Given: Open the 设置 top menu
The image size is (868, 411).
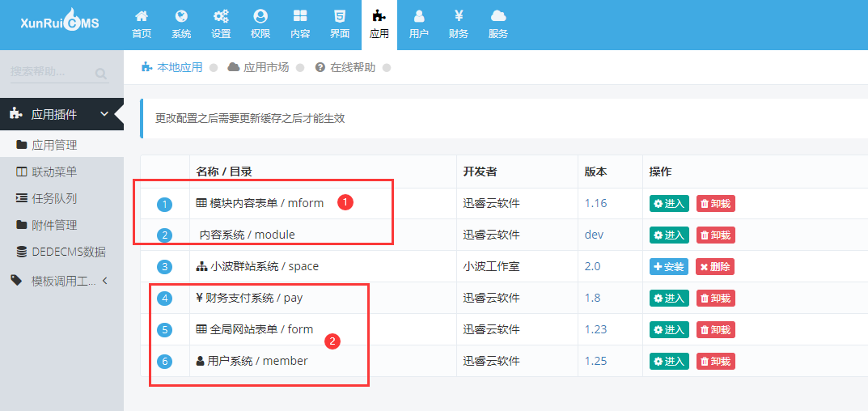Looking at the screenshot, I should pos(221,25).
